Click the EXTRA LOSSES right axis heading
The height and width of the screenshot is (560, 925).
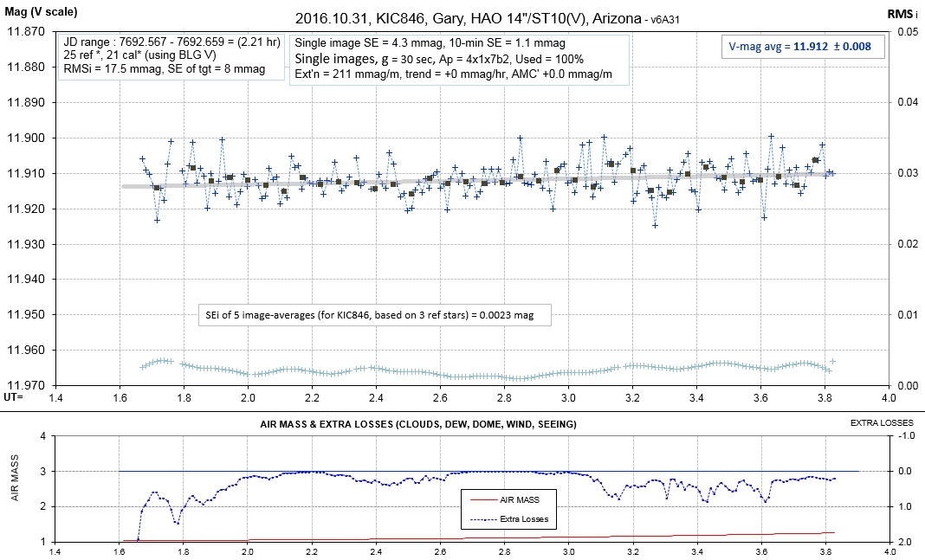(x=882, y=423)
